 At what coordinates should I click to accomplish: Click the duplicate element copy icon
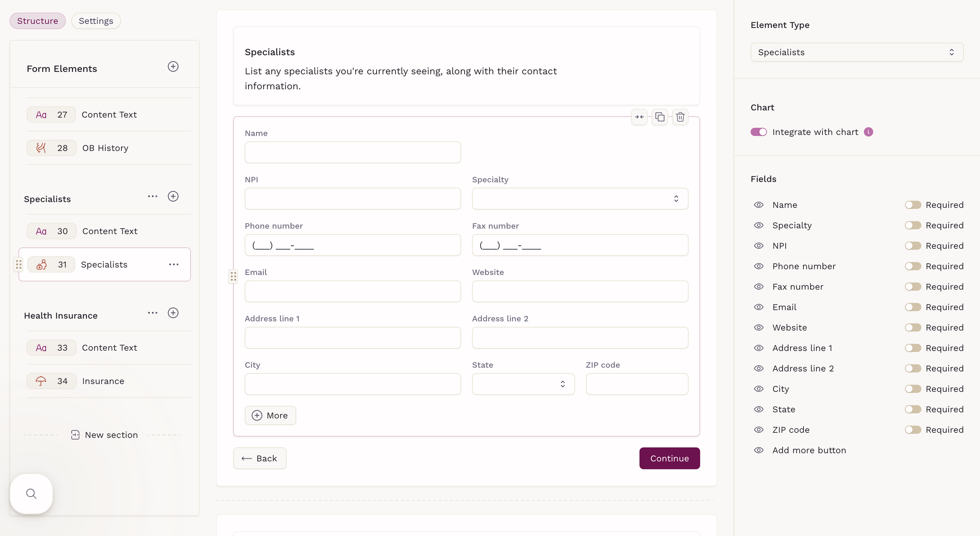(660, 117)
